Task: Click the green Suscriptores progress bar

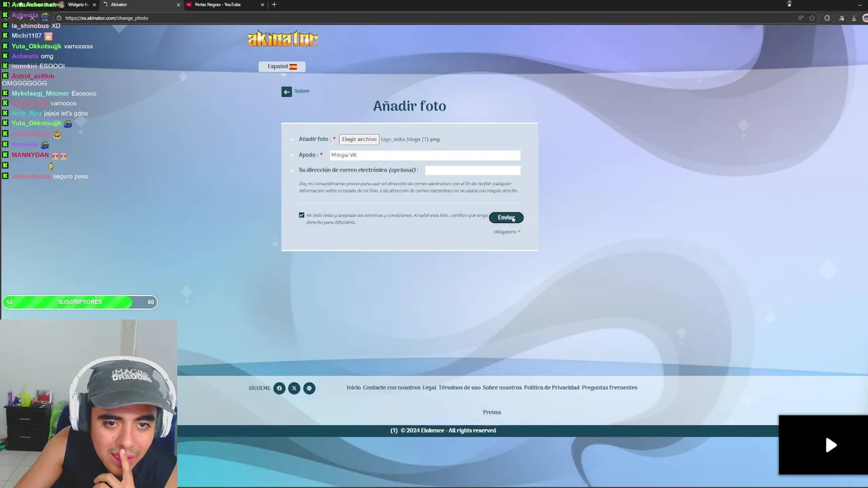Action: point(80,302)
